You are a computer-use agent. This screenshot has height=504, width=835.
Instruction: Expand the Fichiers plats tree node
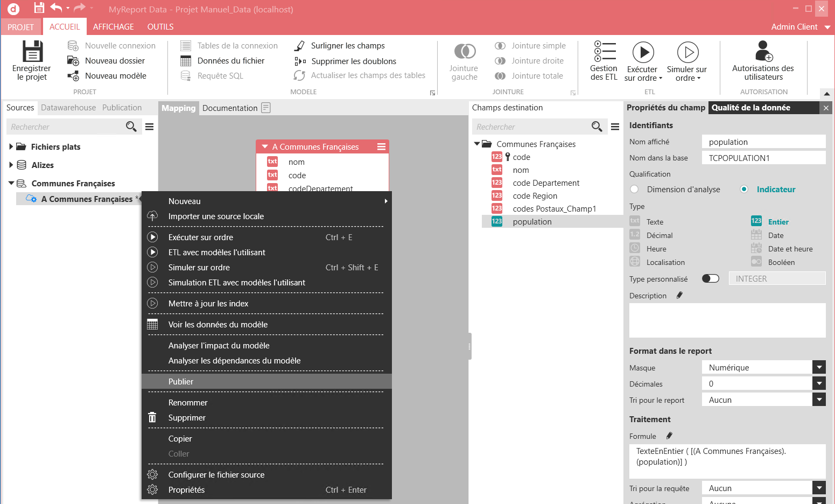pyautogui.click(x=11, y=146)
